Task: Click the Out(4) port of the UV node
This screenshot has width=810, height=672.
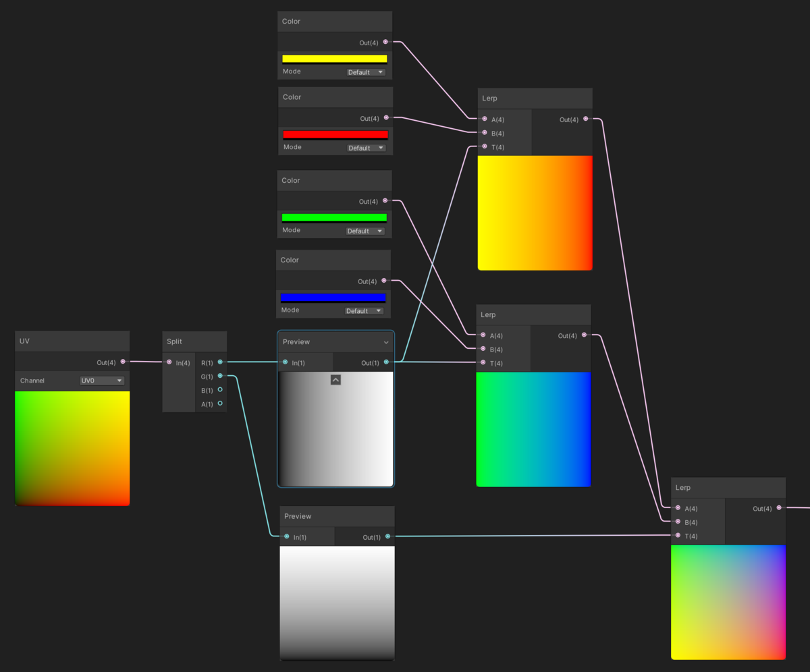Action: click(123, 362)
